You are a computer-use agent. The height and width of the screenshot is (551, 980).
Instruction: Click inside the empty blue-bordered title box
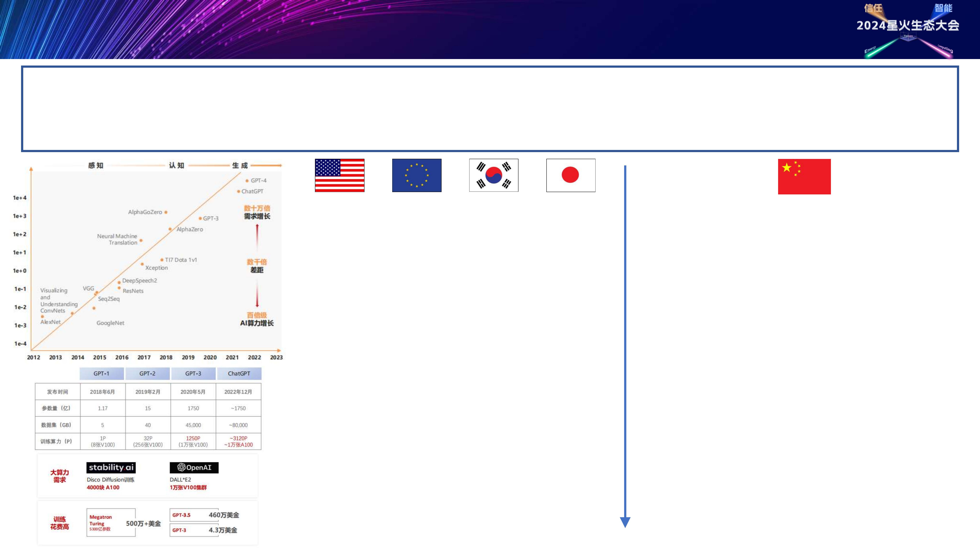click(490, 109)
